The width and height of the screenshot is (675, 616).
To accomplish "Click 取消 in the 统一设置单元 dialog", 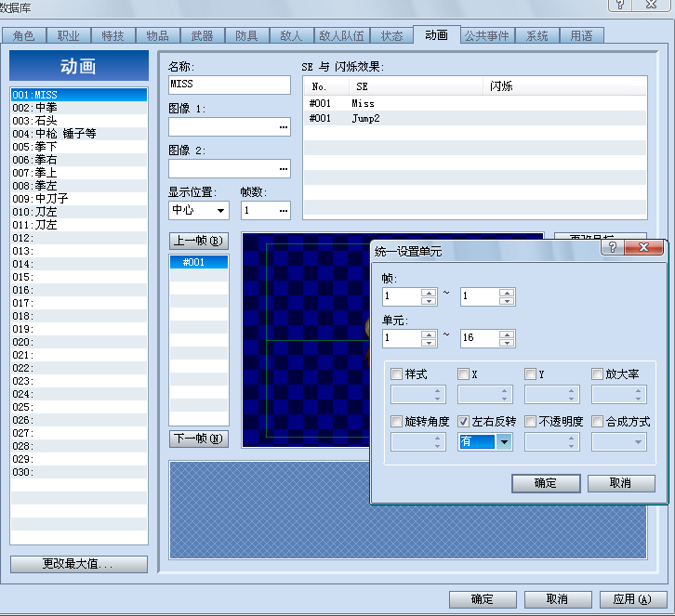I will pos(621,483).
